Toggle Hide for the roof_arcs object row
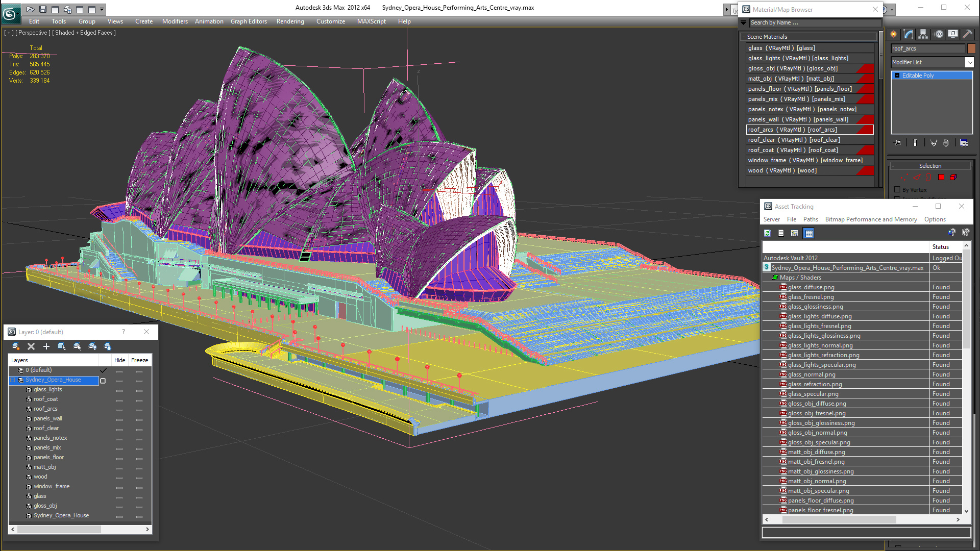Viewport: 980px width, 551px height. point(119,410)
